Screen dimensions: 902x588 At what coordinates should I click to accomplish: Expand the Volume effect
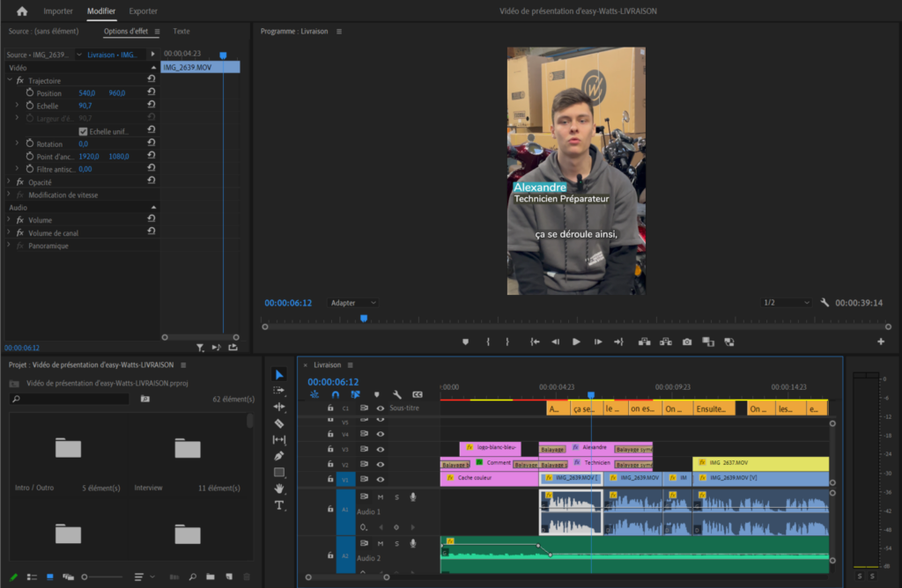click(x=9, y=219)
